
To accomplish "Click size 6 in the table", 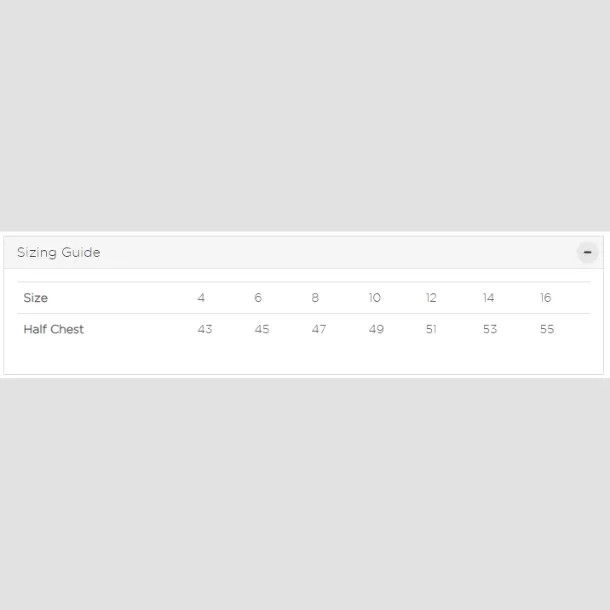I will click(258, 298).
